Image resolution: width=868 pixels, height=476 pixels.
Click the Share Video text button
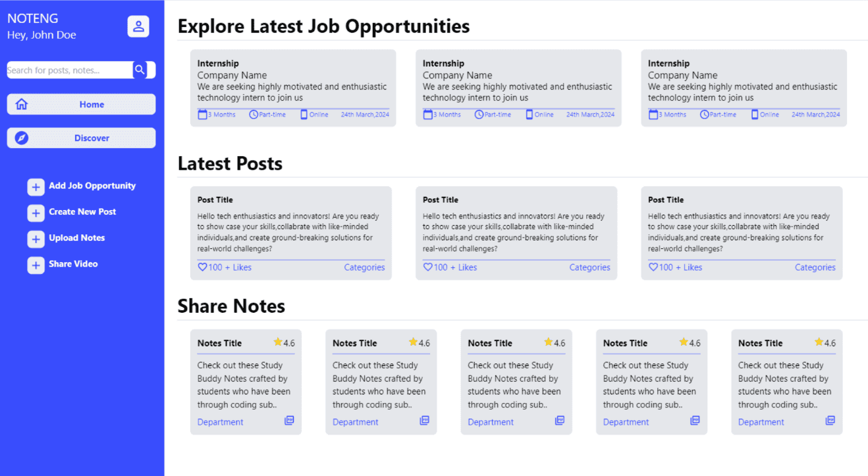pos(73,264)
